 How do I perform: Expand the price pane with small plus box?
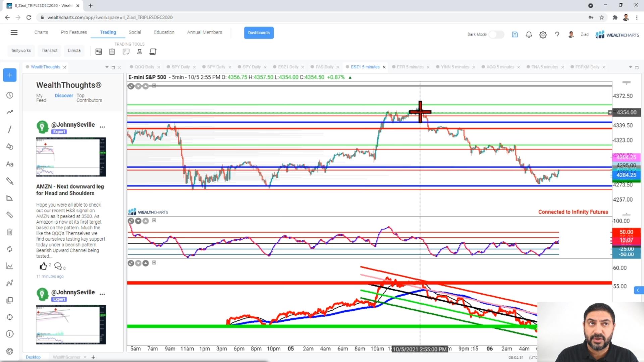click(154, 86)
